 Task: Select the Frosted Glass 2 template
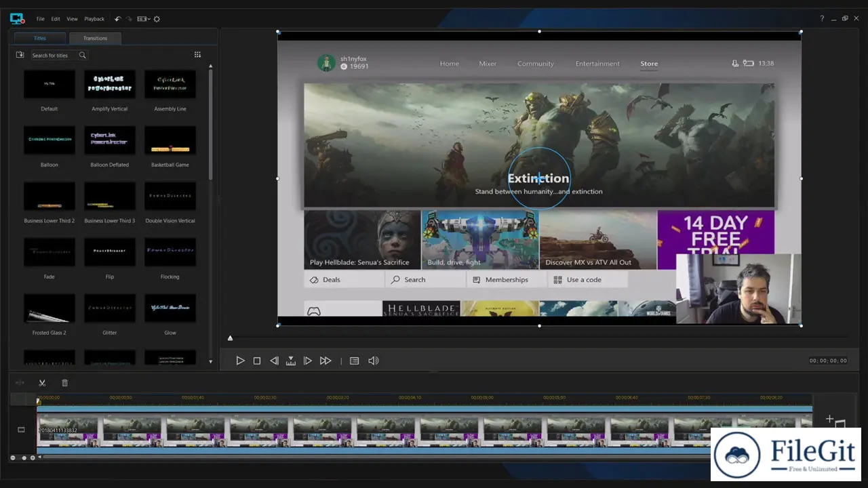(50, 308)
